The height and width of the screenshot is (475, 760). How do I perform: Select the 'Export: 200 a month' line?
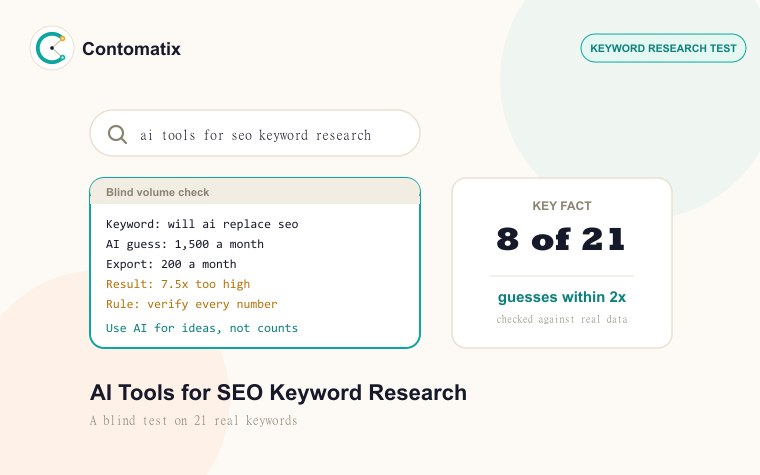(x=171, y=264)
